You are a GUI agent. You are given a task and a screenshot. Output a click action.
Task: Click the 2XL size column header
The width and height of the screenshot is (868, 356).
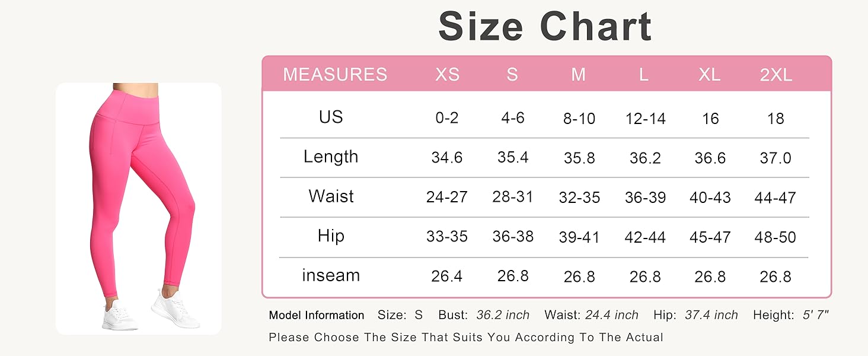(x=776, y=74)
